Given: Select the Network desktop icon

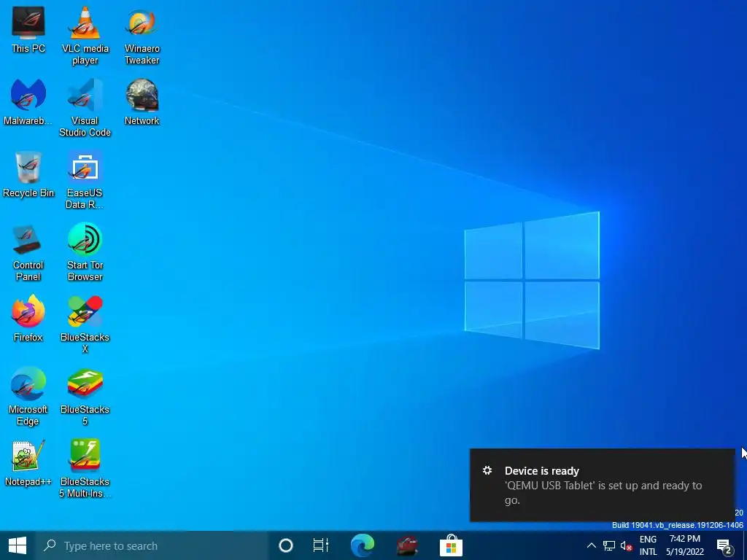Looking at the screenshot, I should (x=142, y=102).
